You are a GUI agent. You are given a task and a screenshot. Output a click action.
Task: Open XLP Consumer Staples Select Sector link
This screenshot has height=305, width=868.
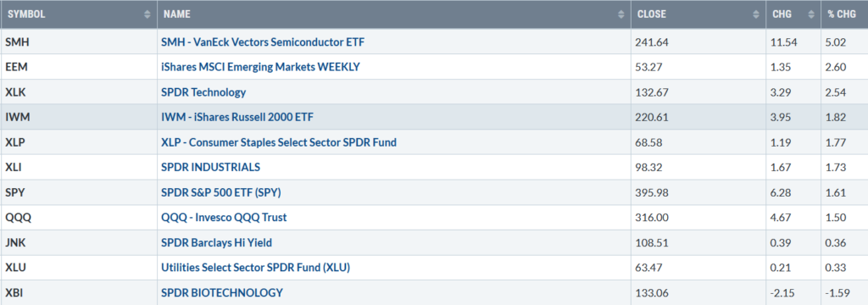[x=278, y=142]
